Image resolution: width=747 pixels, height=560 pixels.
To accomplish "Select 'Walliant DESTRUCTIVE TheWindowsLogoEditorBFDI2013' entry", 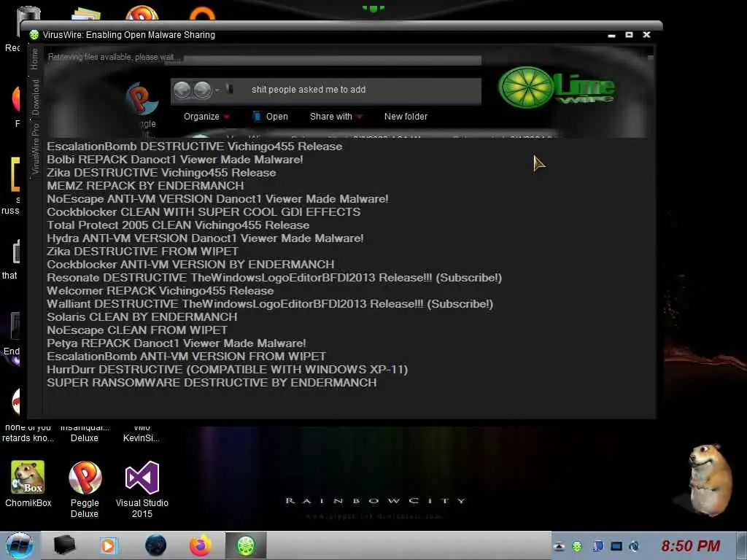I will (270, 304).
